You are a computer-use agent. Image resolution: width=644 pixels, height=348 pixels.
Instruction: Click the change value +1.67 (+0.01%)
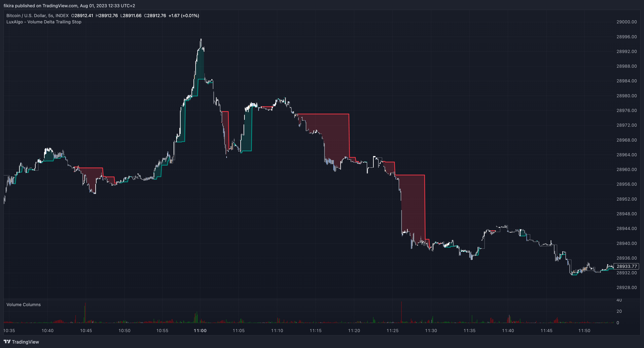[184, 16]
